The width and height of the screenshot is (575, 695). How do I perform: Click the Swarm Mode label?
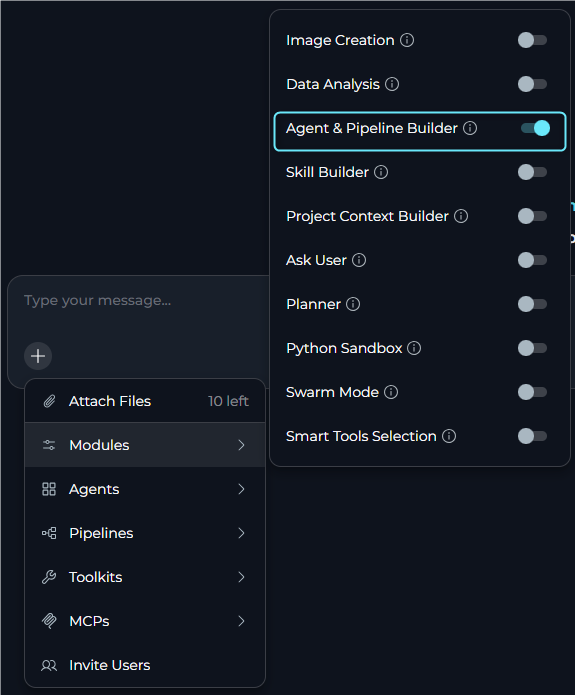click(x=332, y=392)
